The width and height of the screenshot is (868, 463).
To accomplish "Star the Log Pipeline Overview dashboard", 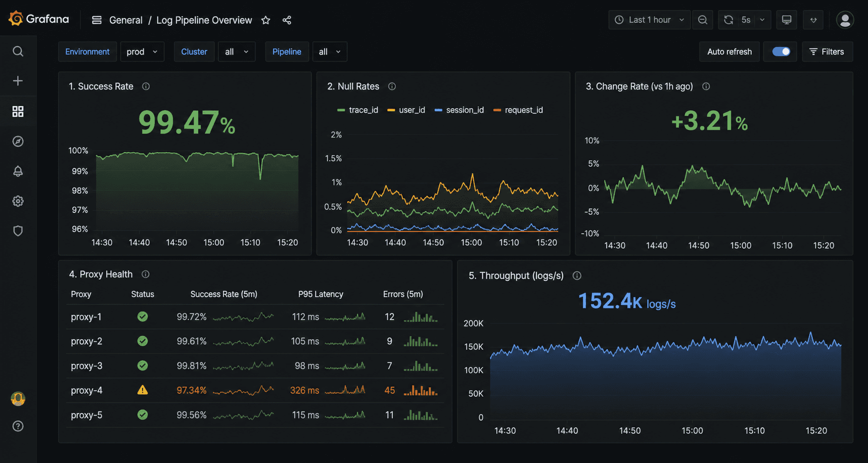I will click(x=266, y=20).
